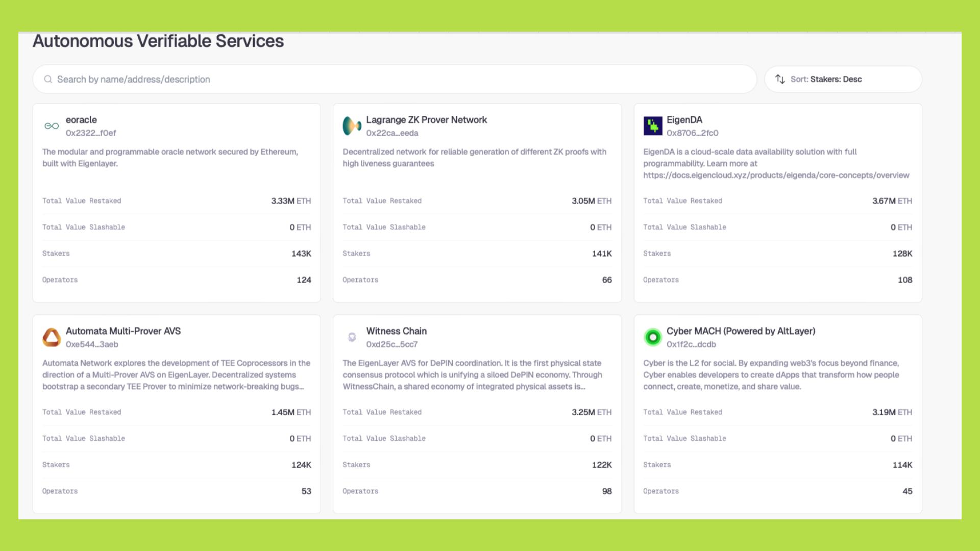Click EigenDA Total Value Restaked 3.67M ETH
The width and height of the screenshot is (980, 551).
pyautogui.click(x=891, y=201)
